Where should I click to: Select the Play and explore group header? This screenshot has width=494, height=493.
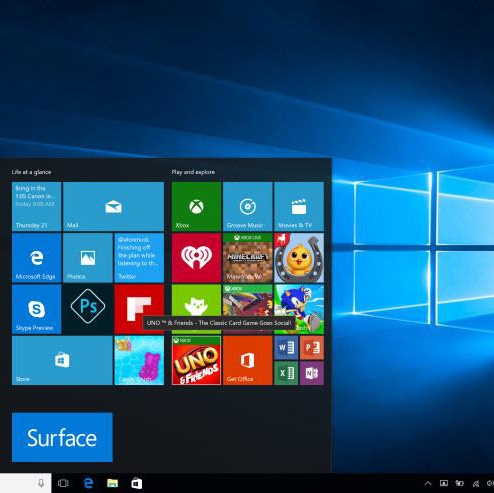click(x=193, y=172)
